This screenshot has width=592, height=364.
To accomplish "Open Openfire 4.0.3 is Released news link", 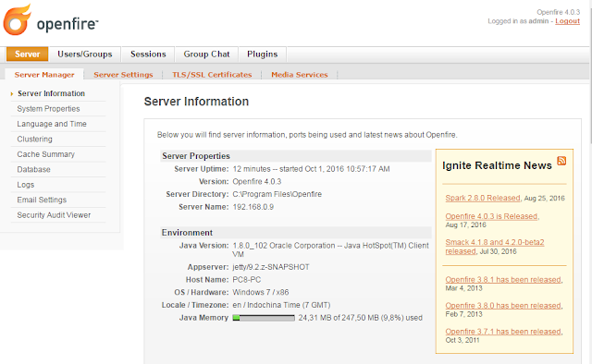I will click(491, 216).
